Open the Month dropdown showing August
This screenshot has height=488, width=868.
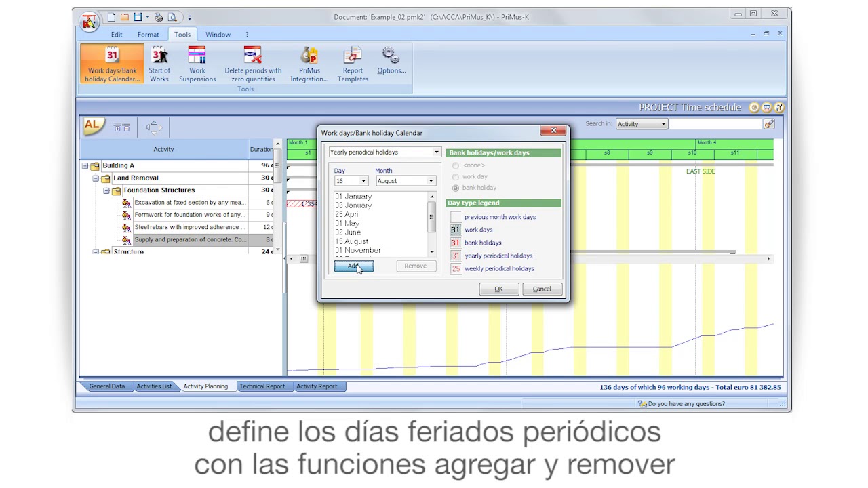pos(431,181)
